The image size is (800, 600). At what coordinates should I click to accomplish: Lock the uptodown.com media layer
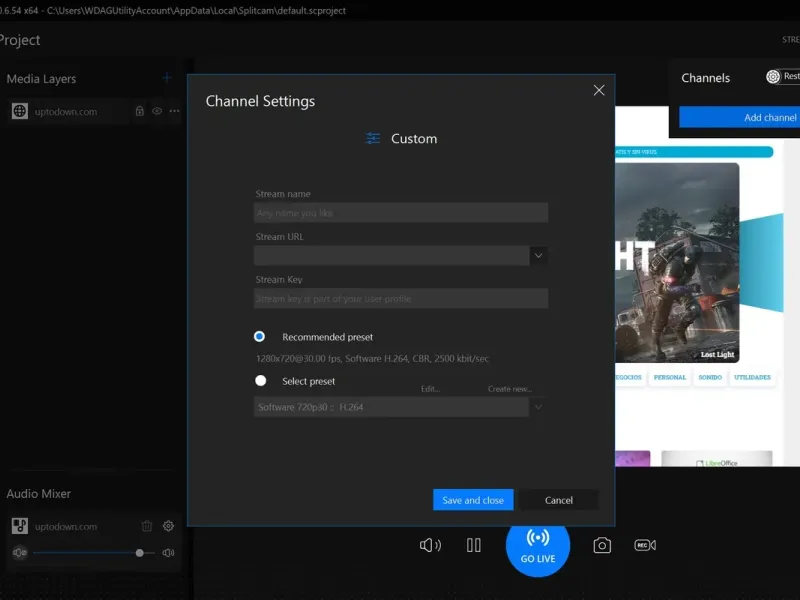tap(140, 112)
